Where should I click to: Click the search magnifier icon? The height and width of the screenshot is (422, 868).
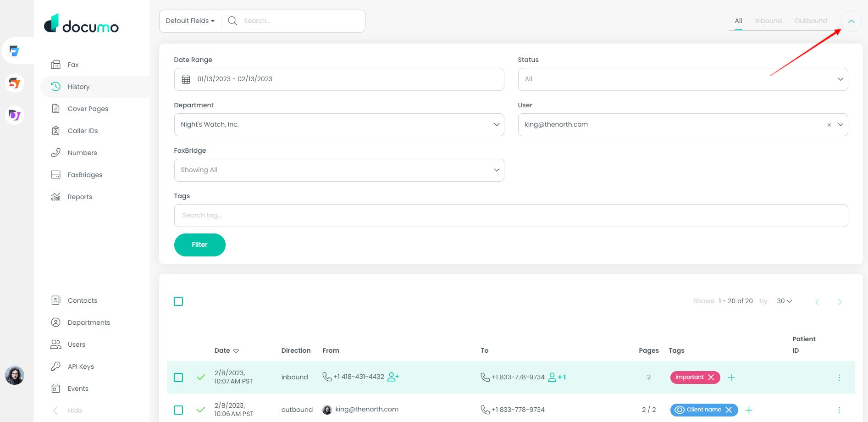pyautogui.click(x=232, y=21)
